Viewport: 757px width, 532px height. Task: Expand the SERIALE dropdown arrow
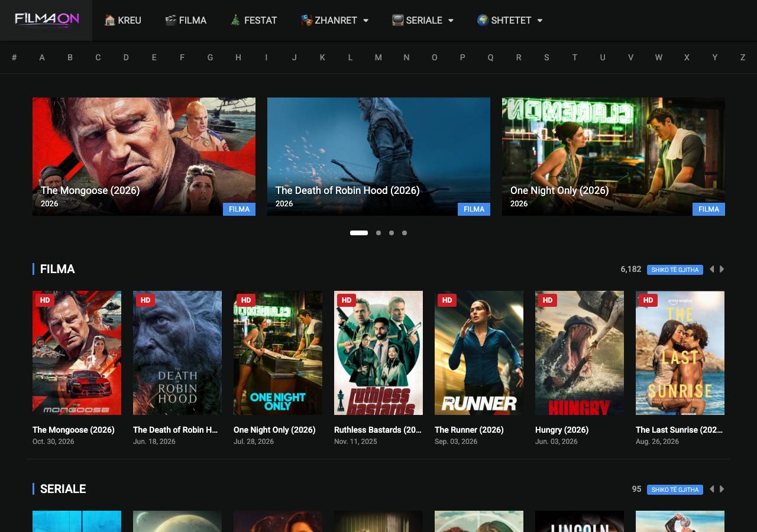tap(451, 21)
